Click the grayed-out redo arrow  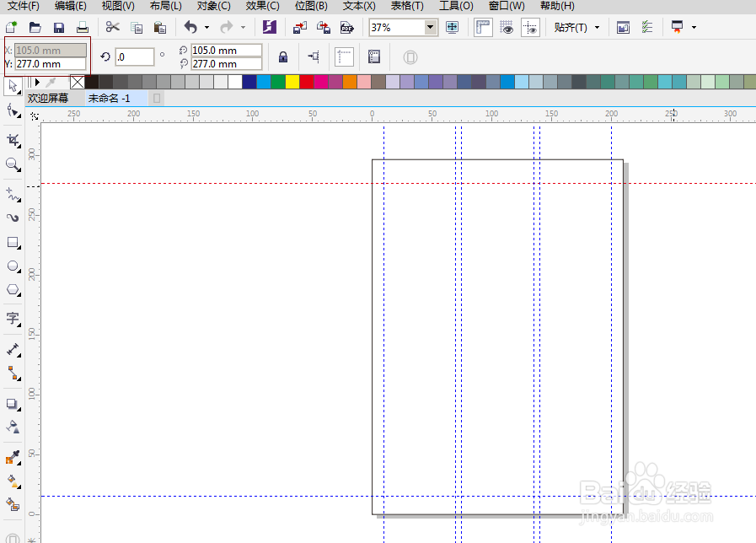click(x=227, y=27)
